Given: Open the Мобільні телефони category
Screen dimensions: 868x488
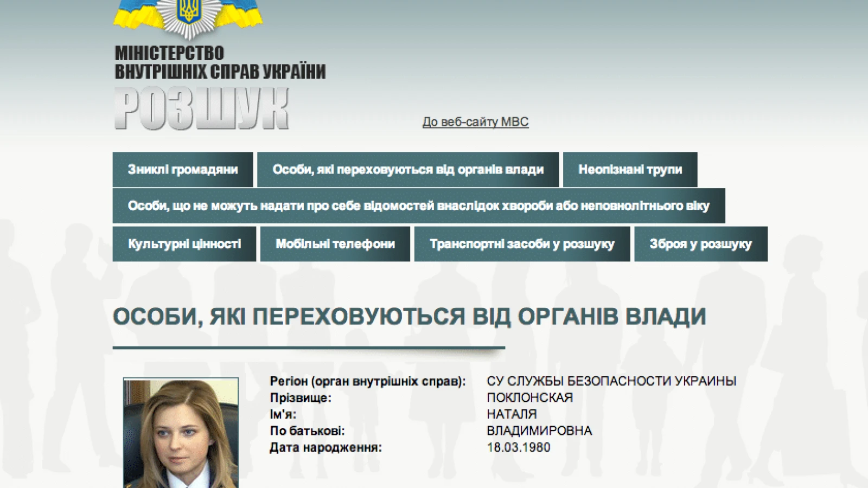Looking at the screenshot, I should (x=335, y=244).
